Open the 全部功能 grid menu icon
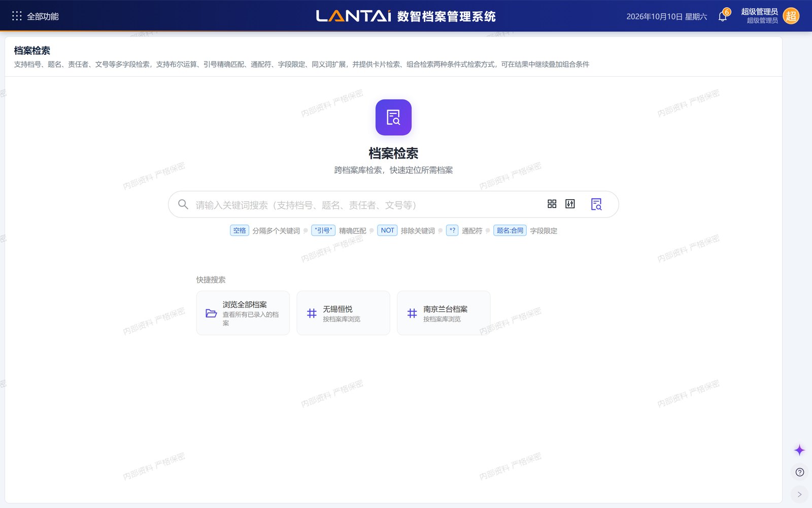 [x=17, y=16]
